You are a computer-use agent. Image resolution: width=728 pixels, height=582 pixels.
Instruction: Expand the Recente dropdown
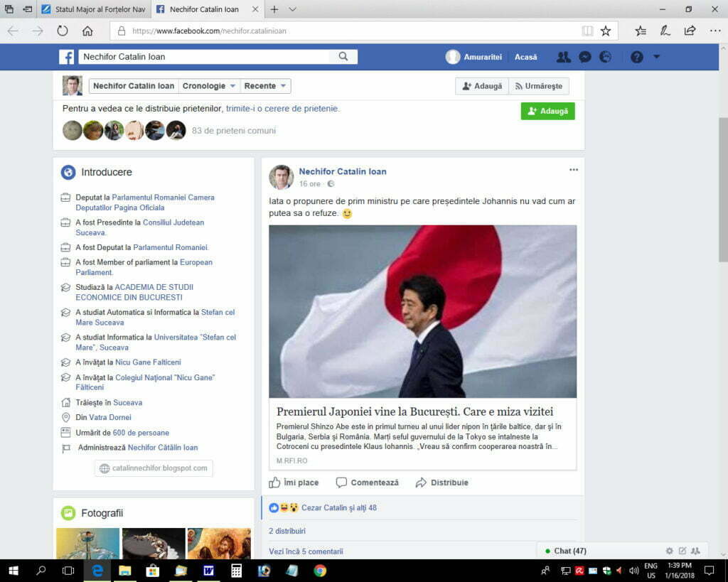tap(265, 86)
